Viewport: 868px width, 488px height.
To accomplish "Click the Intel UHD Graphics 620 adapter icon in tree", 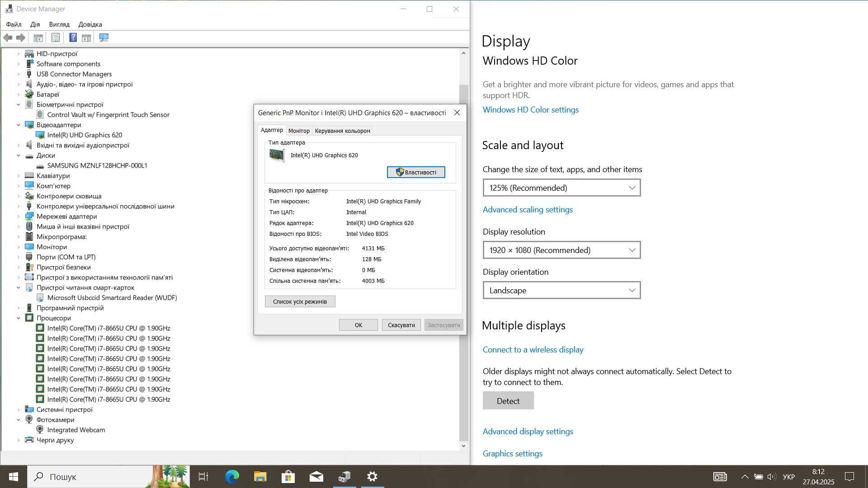I will (40, 135).
